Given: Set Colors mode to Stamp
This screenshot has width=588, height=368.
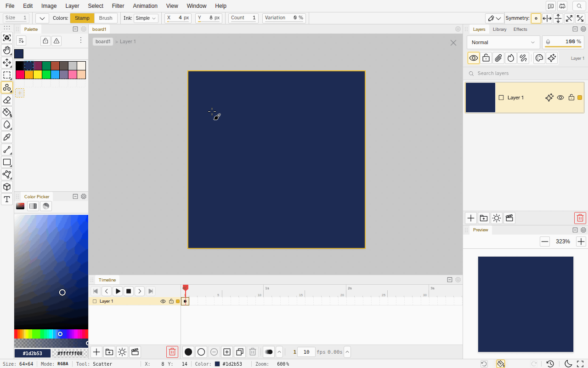Looking at the screenshot, I should click(82, 18).
